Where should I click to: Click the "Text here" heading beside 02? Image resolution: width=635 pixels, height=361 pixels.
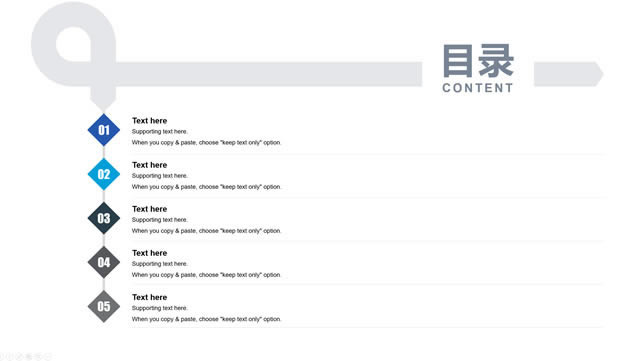[x=149, y=165]
